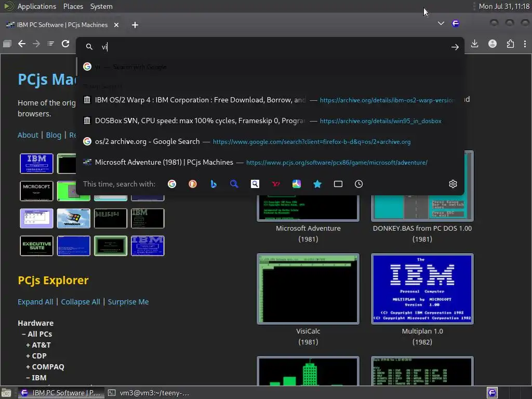This screenshot has height=399, width=532.
Task: Click the white magnifier search engine
Action: point(255,184)
